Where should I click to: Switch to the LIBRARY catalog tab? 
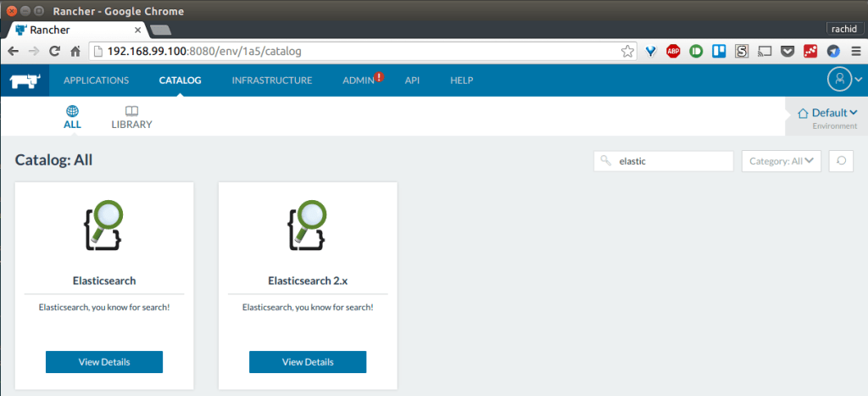coord(131,117)
